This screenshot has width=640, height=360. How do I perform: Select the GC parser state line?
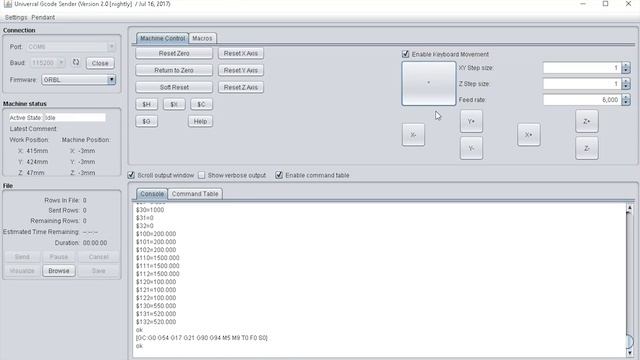(202, 338)
